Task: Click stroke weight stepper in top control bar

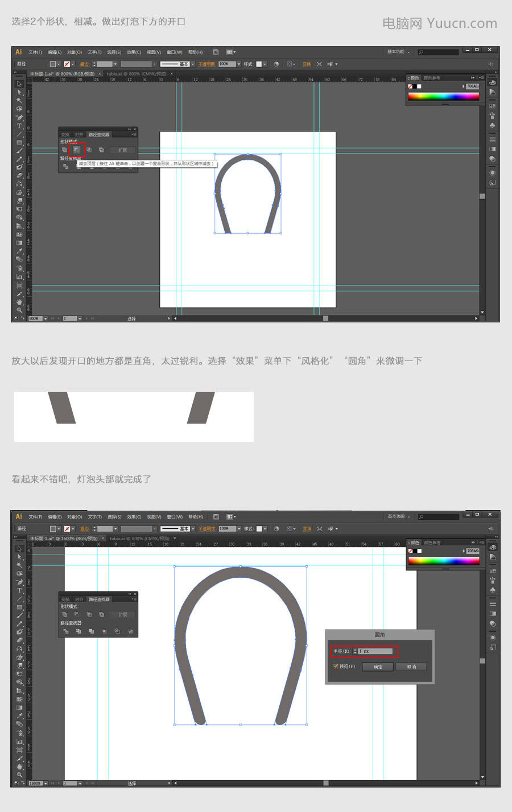Action: [94, 64]
